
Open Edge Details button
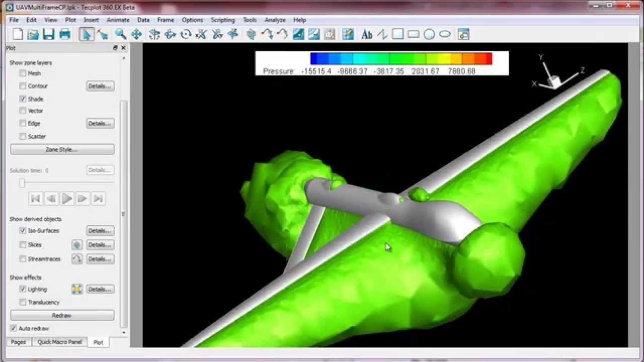click(x=100, y=123)
